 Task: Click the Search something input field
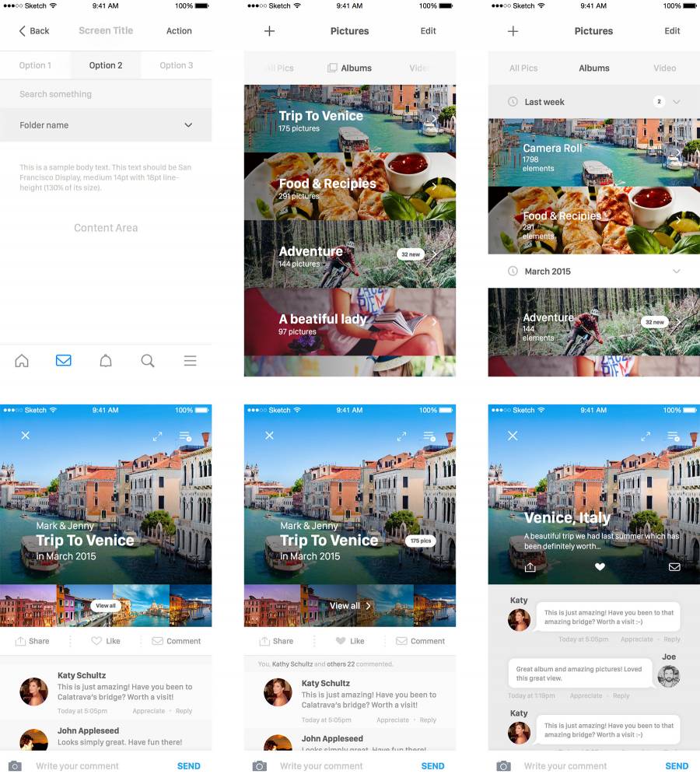pos(106,94)
